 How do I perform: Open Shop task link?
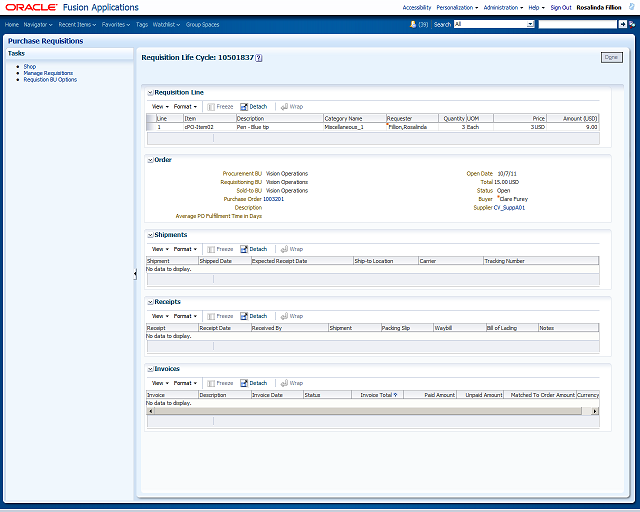pos(30,67)
